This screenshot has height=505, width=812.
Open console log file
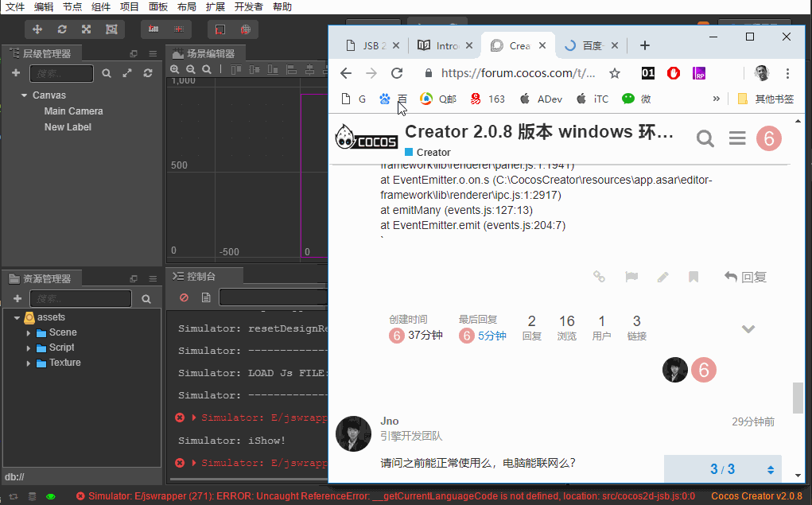coord(206,297)
